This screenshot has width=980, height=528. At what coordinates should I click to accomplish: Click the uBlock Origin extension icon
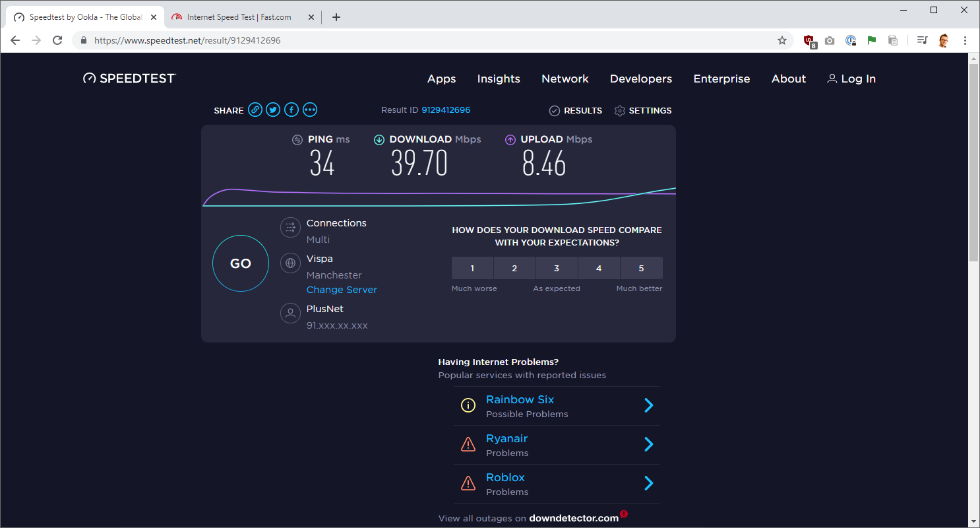click(810, 40)
